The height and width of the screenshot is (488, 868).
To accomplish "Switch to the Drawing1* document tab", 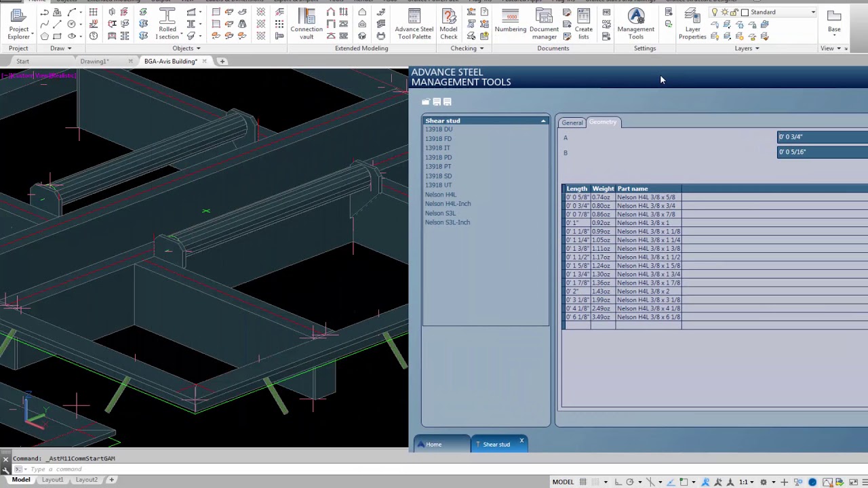I will (x=94, y=61).
